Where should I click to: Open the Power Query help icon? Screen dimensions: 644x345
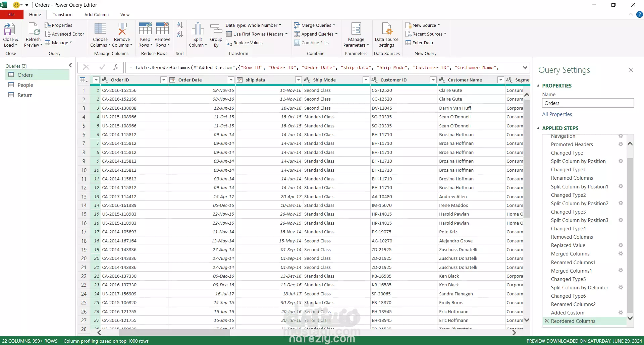(x=639, y=14)
